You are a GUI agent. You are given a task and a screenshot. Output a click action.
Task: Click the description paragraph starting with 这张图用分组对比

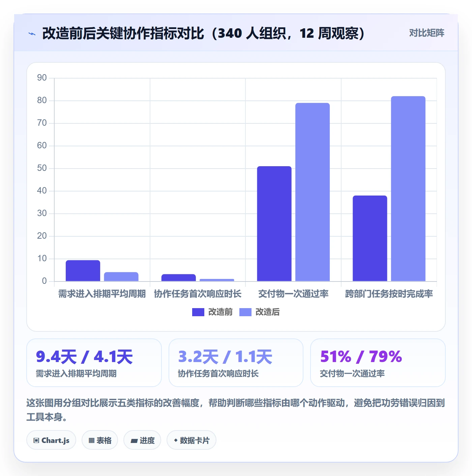pyautogui.click(x=236, y=410)
